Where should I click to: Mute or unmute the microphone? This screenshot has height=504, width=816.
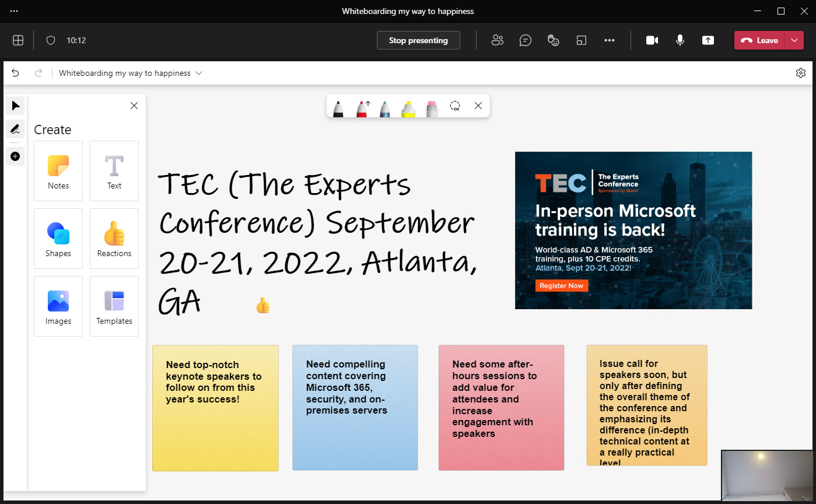(x=680, y=40)
